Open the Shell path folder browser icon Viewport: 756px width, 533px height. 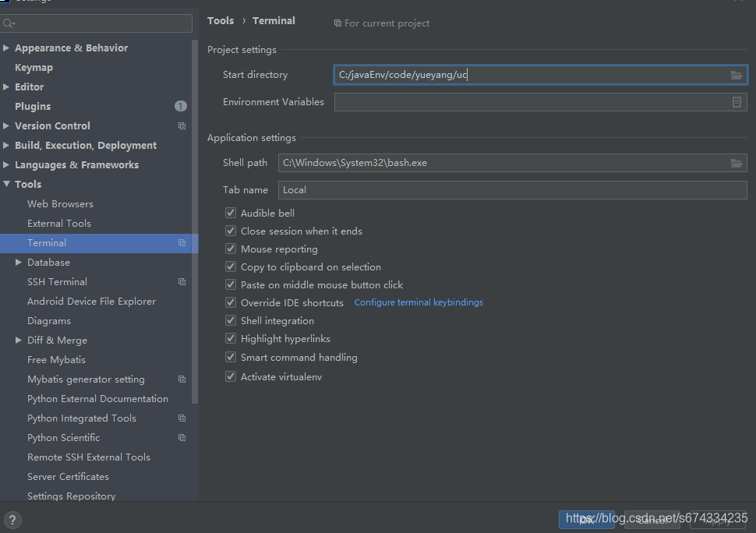pyautogui.click(x=737, y=162)
